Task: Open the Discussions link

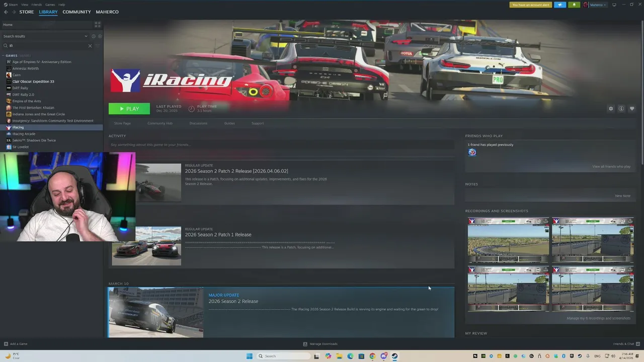Action: (198, 123)
